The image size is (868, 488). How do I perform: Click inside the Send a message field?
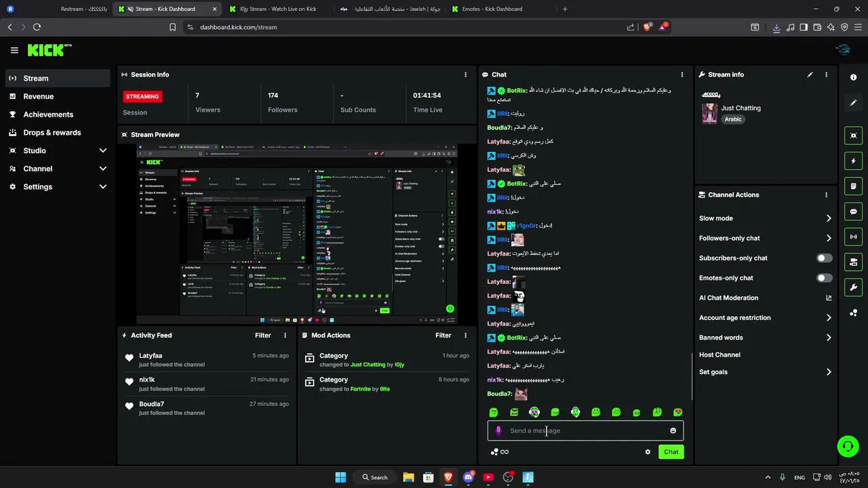[585, 430]
